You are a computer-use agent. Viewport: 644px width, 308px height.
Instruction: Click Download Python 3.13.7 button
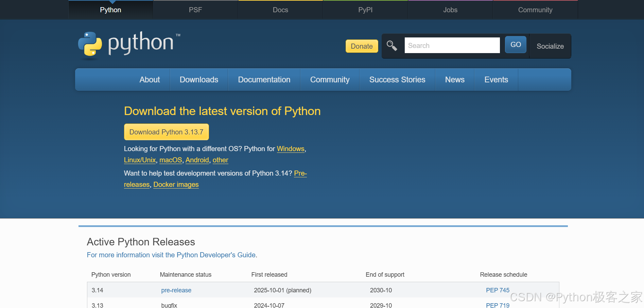[166, 132]
